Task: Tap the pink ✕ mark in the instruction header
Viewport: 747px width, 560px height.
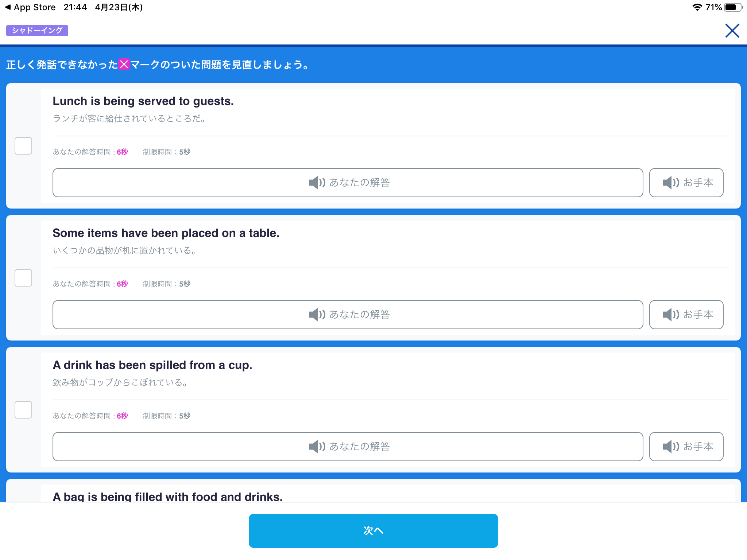Action: [124, 64]
